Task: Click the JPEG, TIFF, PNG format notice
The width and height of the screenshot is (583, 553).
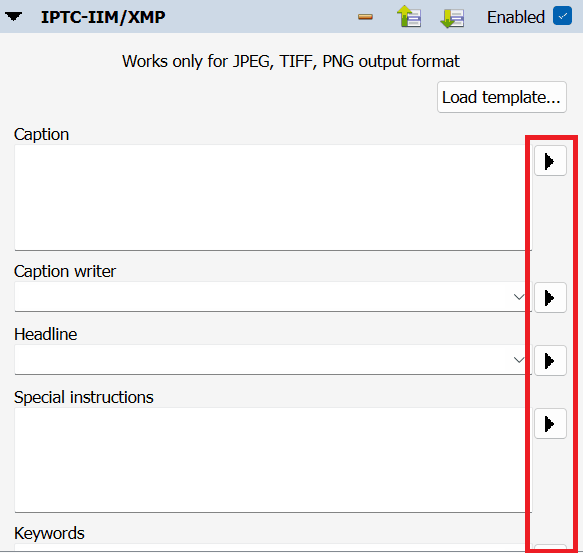Action: tap(291, 61)
